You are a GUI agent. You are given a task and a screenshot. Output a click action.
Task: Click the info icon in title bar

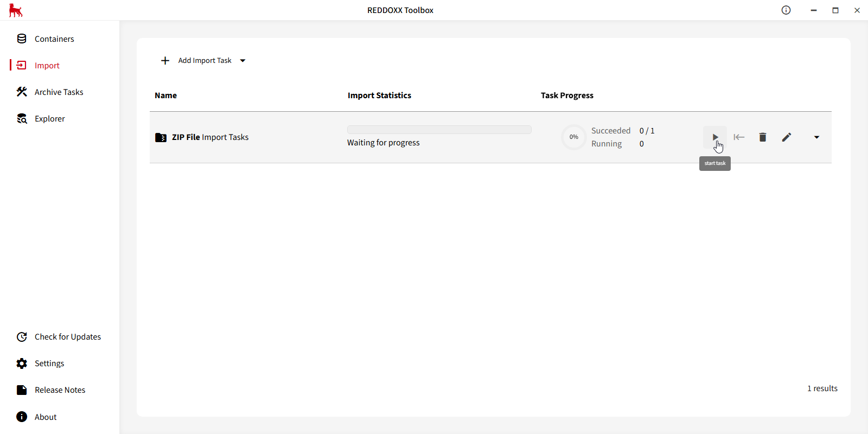tap(786, 10)
